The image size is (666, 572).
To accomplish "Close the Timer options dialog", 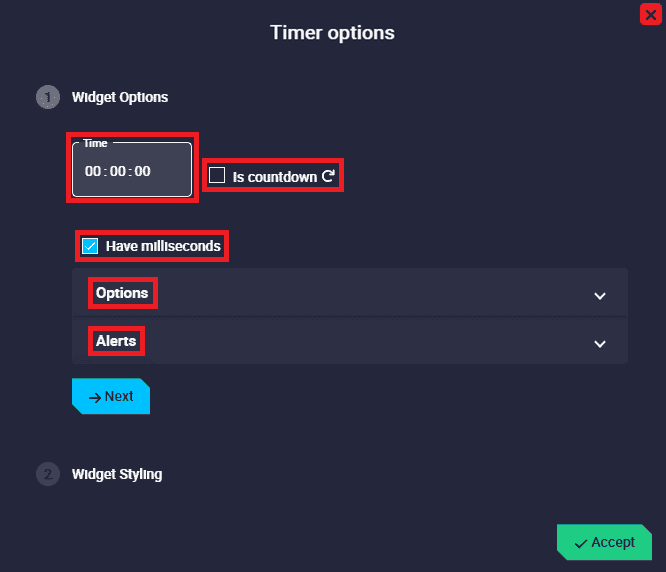I will 651,14.
